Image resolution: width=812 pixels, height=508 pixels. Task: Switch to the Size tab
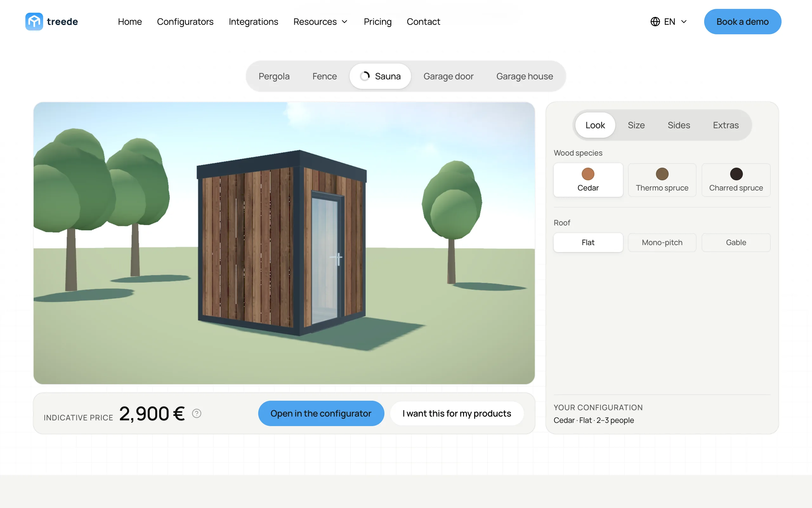tap(636, 125)
